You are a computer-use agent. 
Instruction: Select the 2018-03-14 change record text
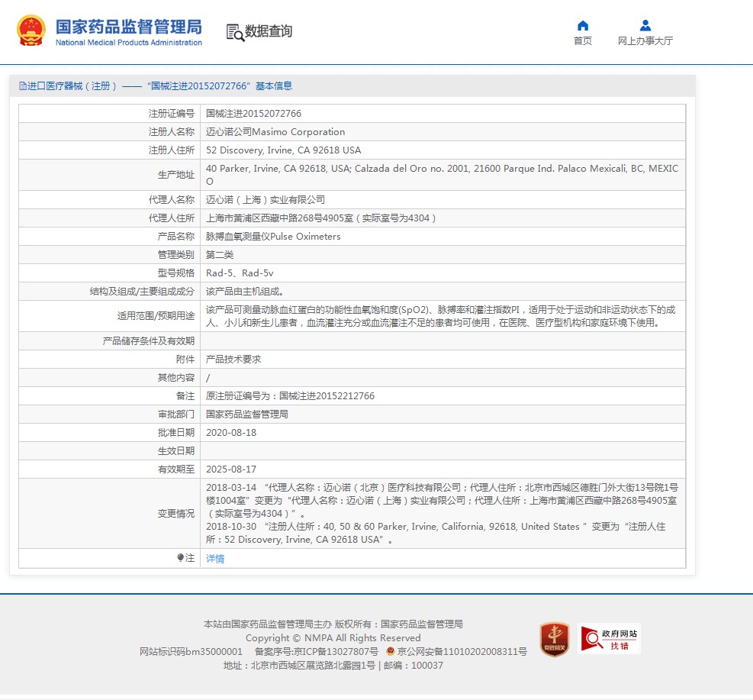[x=442, y=500]
